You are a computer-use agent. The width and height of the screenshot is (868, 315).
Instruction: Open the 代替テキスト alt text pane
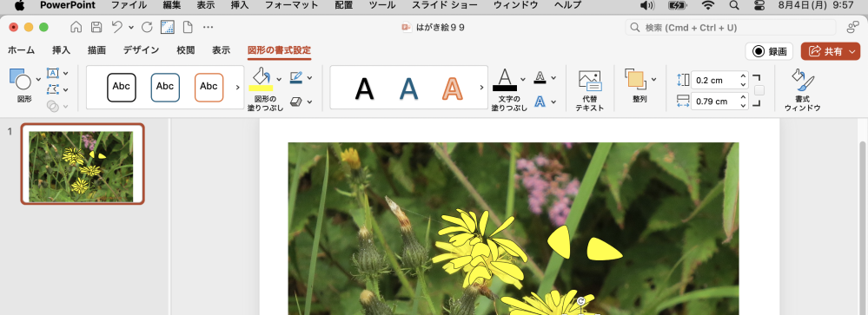coord(590,91)
